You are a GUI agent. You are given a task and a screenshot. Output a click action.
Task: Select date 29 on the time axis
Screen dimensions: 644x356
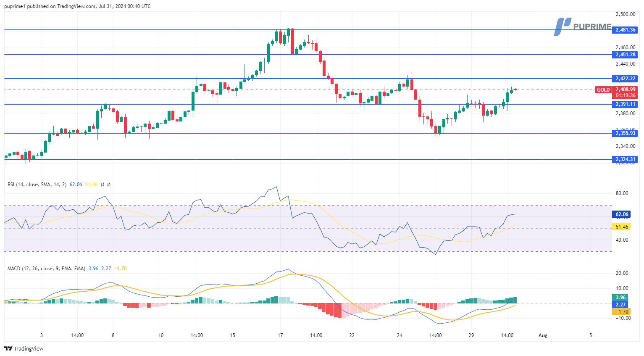471,335
